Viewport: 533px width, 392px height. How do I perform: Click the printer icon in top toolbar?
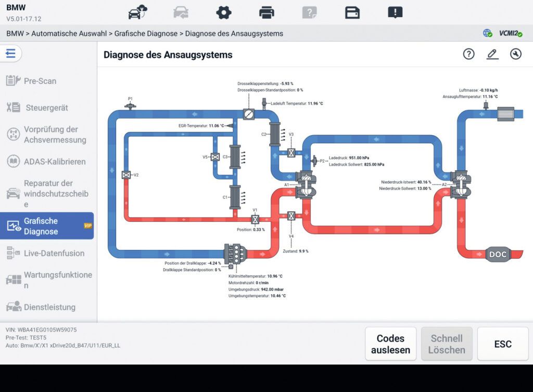266,12
